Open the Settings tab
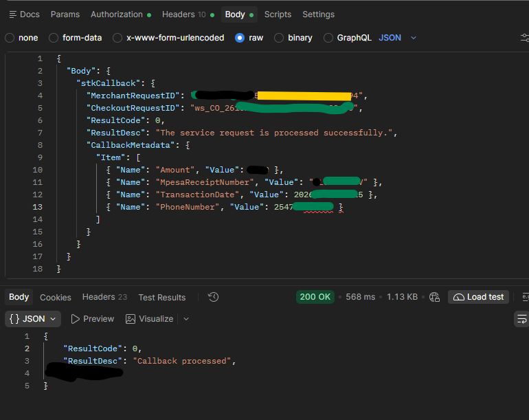 click(319, 14)
